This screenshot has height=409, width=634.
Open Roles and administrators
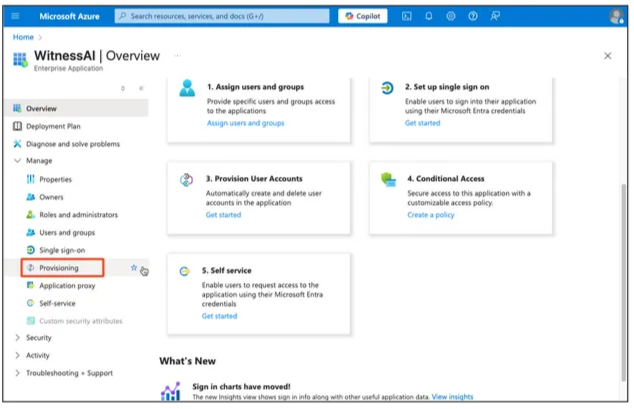coord(78,215)
